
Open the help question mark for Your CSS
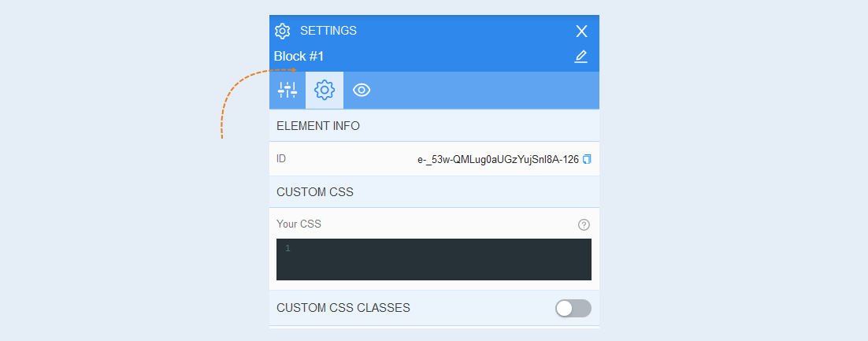click(584, 224)
